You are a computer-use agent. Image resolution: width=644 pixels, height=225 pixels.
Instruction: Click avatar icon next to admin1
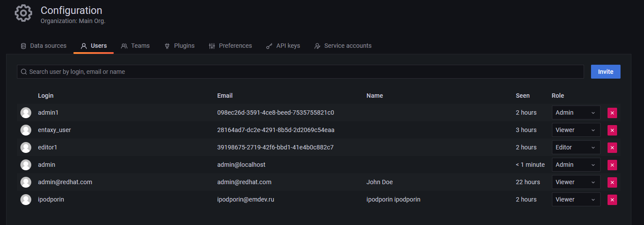26,113
